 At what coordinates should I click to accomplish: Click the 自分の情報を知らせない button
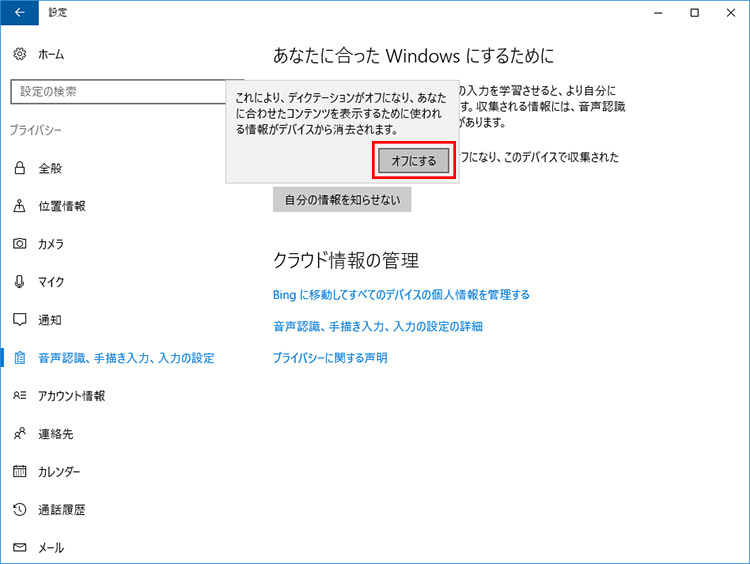342,199
